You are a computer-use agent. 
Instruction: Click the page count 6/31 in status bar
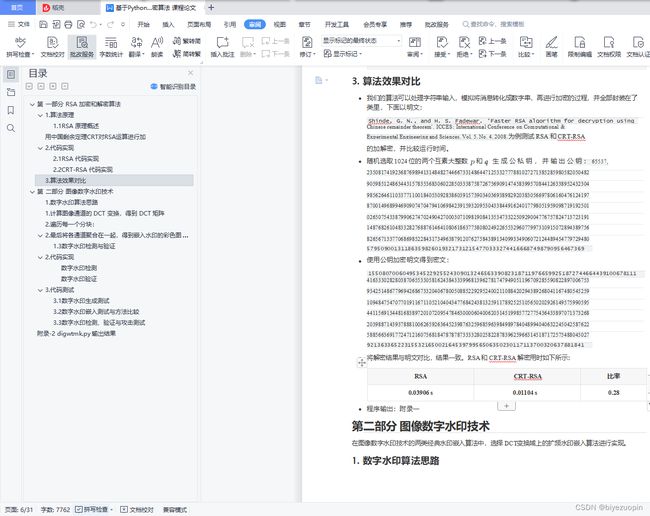tap(19, 509)
